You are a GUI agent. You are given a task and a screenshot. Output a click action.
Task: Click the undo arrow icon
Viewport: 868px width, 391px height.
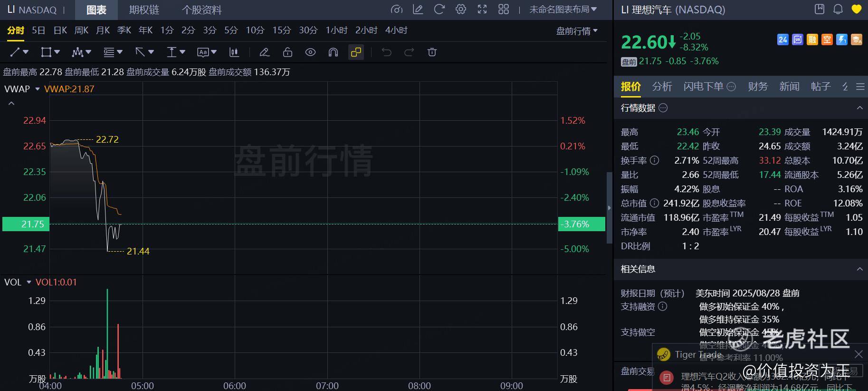[x=387, y=52]
